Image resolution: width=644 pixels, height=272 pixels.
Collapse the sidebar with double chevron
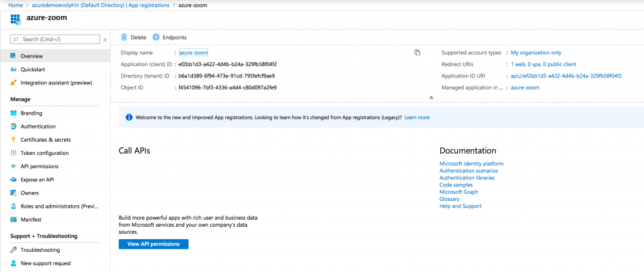click(x=105, y=40)
